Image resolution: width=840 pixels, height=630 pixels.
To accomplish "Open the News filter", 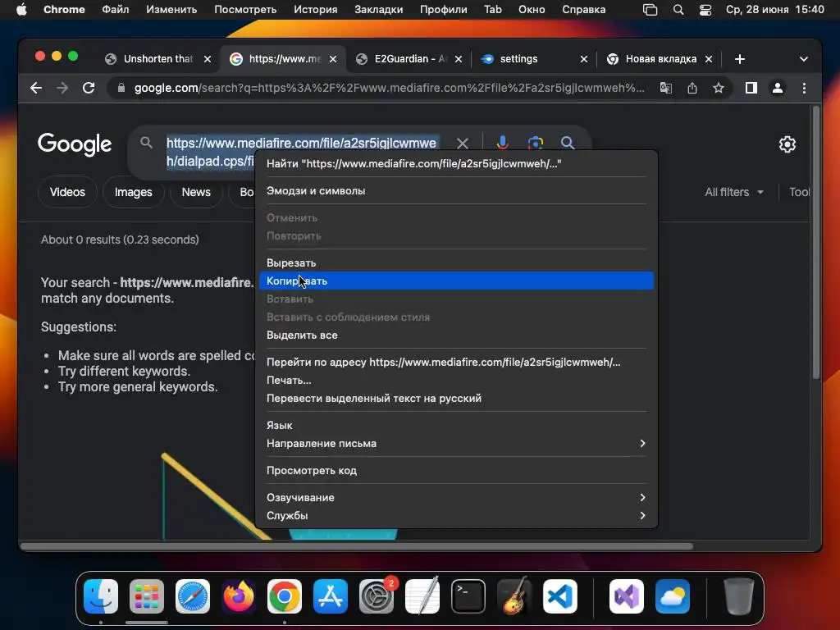I will click(x=196, y=192).
